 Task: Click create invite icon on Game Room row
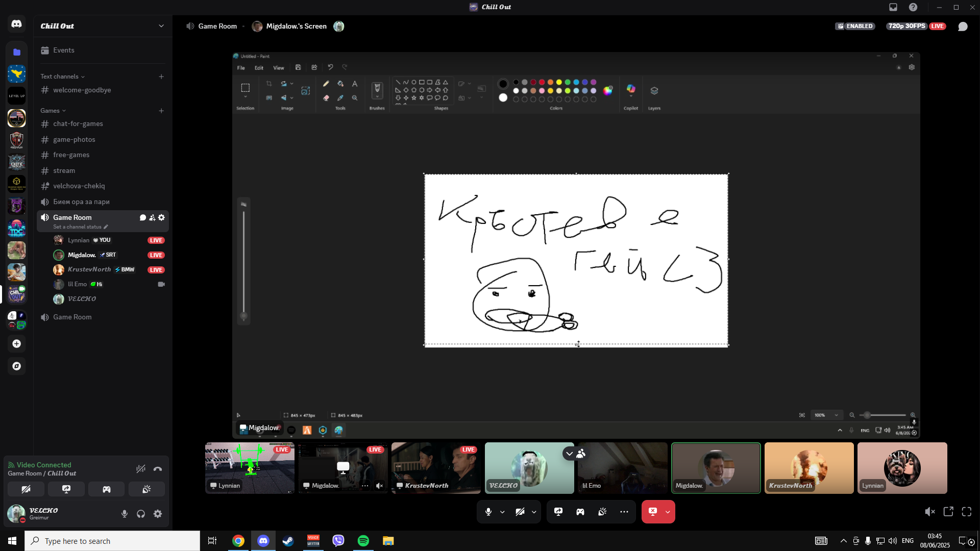click(x=152, y=218)
